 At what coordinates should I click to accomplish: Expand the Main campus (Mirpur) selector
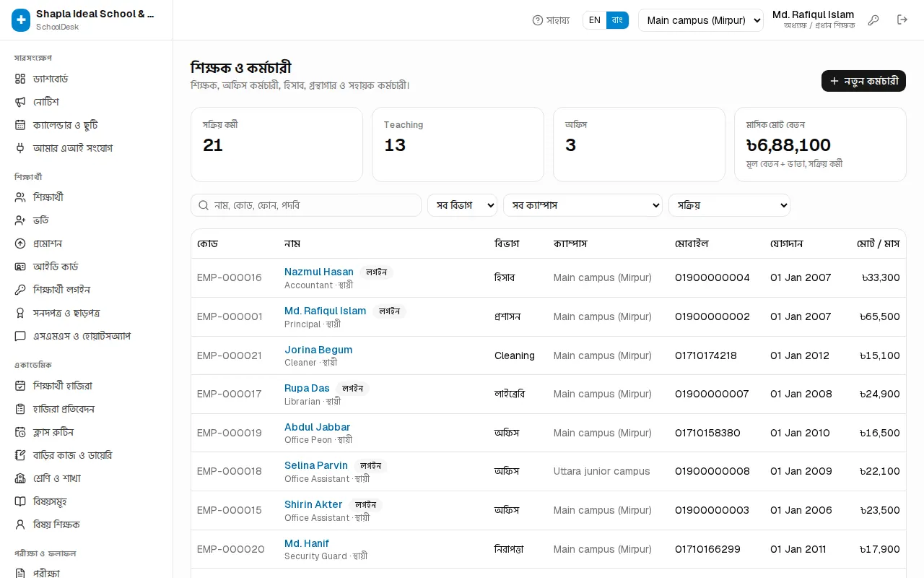(701, 20)
